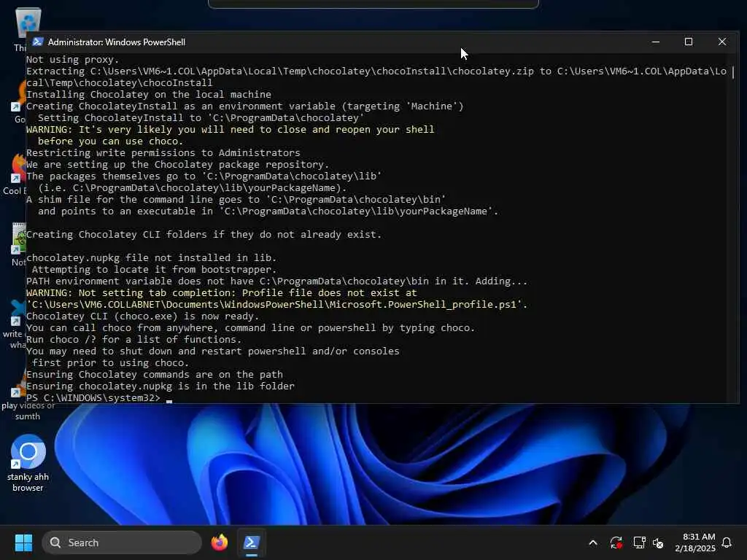Maximize the PowerShell window
747x560 pixels.
pyautogui.click(x=689, y=42)
